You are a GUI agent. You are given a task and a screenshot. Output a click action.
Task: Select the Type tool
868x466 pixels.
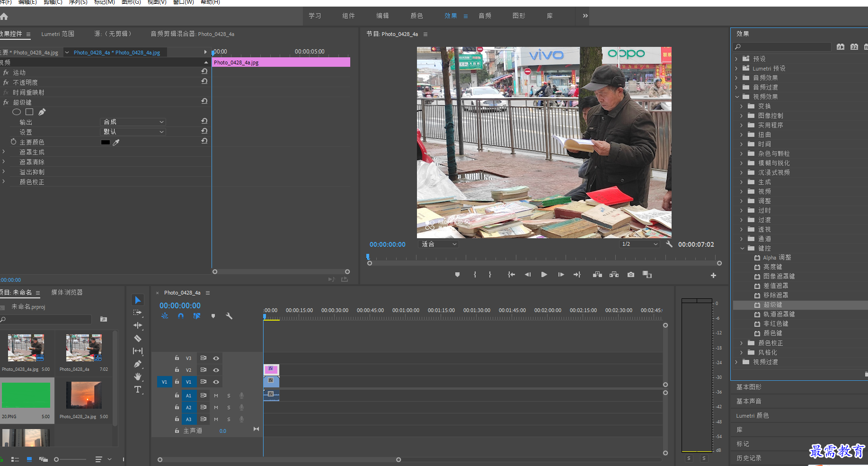pos(138,389)
